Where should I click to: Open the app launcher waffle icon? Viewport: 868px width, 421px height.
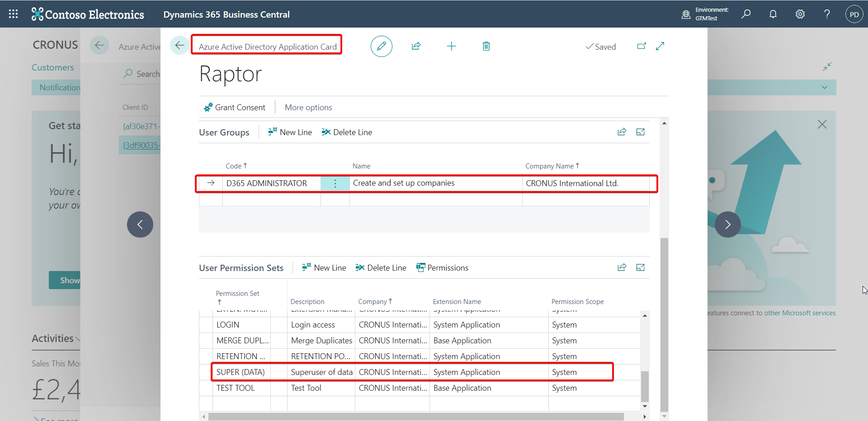point(14,14)
